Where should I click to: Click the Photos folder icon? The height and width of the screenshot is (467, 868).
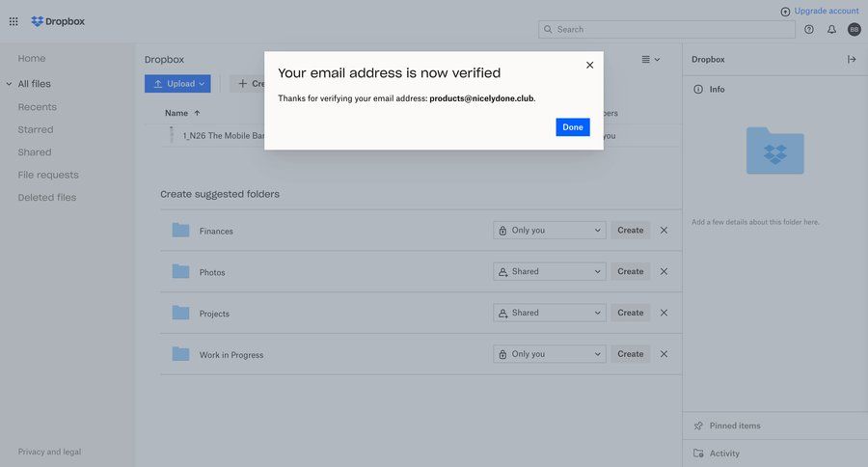180,271
